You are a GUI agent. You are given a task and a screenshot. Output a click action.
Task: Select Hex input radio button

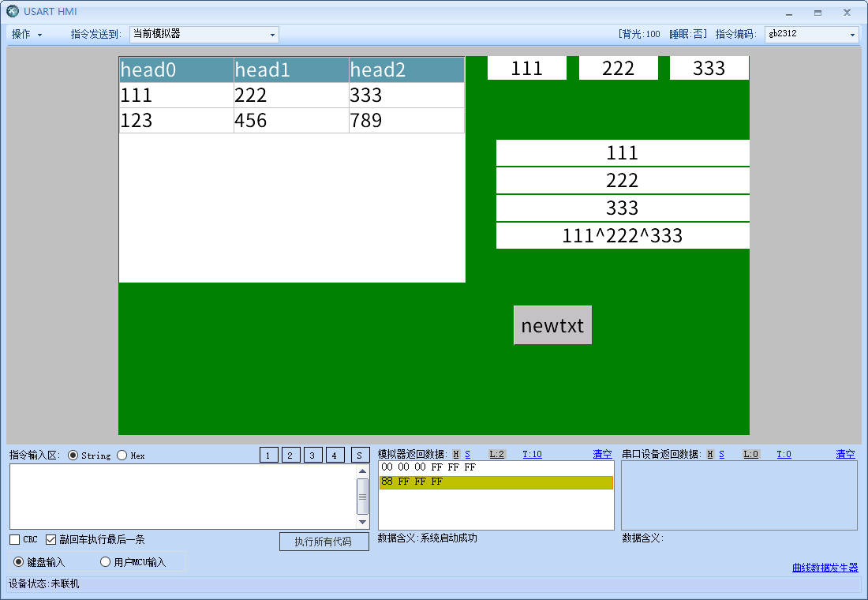click(122, 456)
